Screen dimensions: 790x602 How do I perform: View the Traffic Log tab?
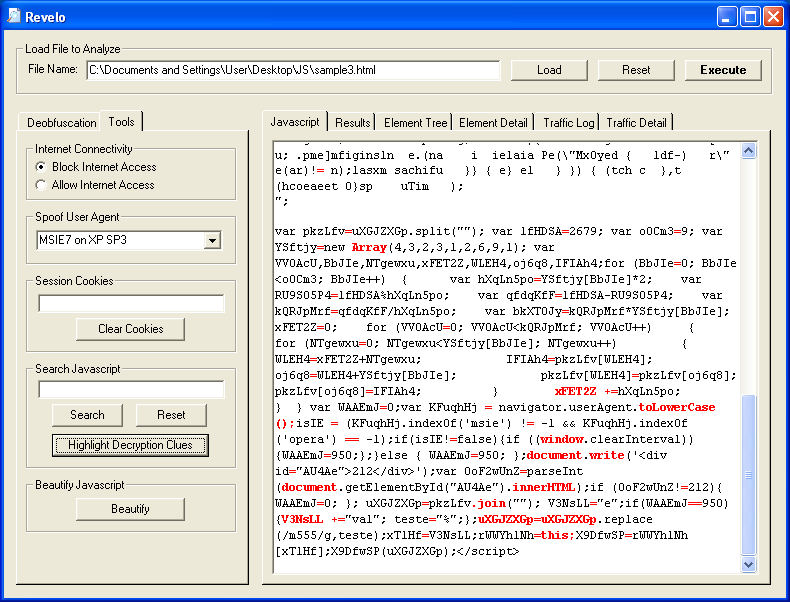coord(568,123)
